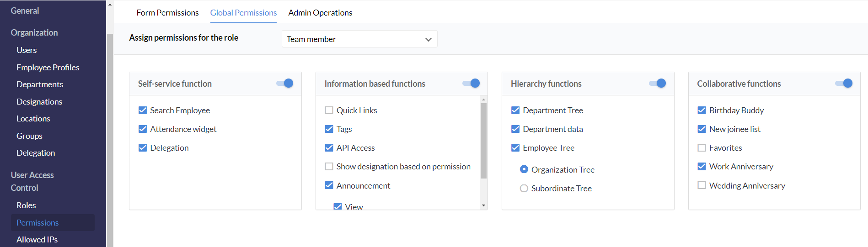Check Show designation based on permission

(x=329, y=167)
